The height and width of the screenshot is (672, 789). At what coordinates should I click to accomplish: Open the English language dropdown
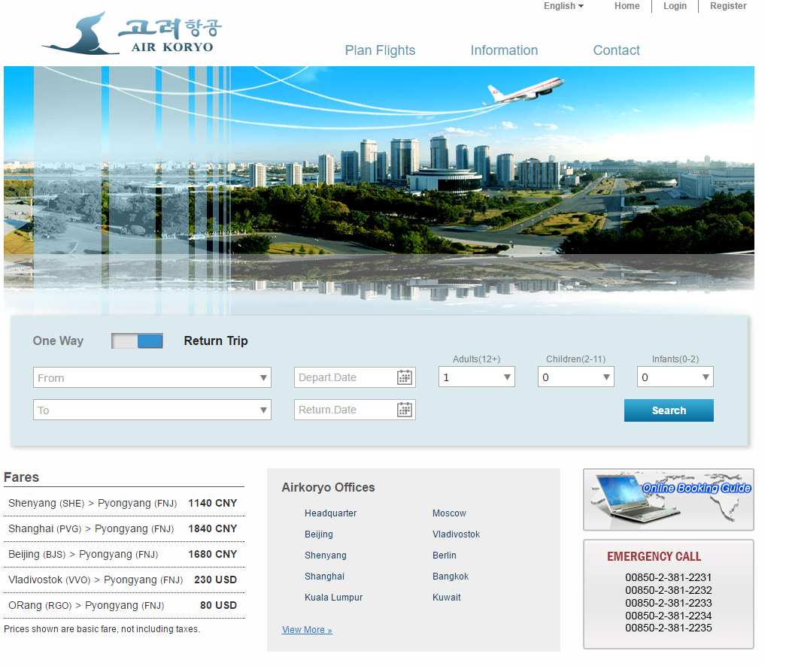pos(563,6)
